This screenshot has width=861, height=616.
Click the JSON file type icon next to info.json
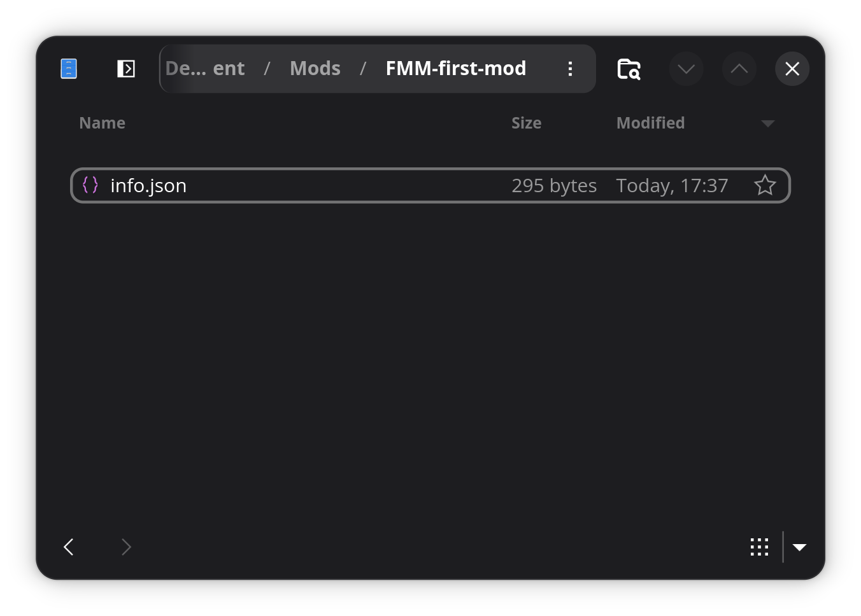coord(90,185)
